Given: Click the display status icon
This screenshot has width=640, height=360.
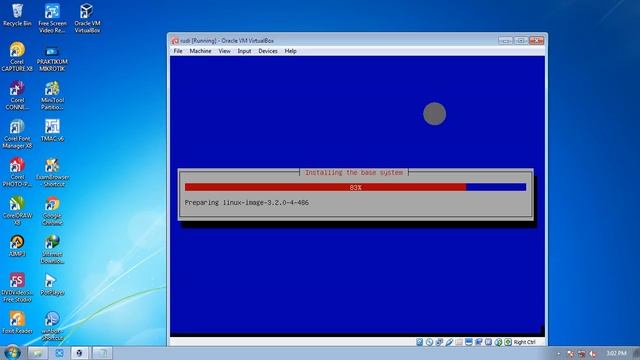Looking at the screenshot, I should pos(469,342).
